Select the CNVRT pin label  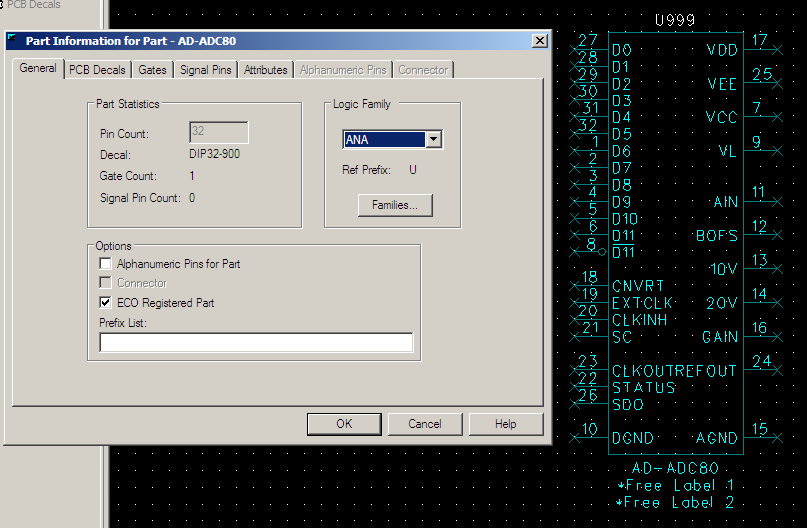click(638, 286)
